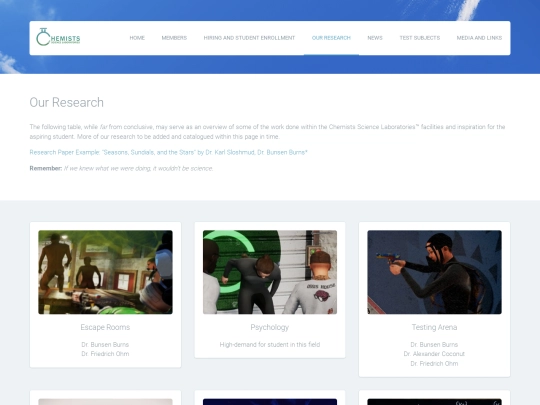Open the Members menu item

pos(174,38)
